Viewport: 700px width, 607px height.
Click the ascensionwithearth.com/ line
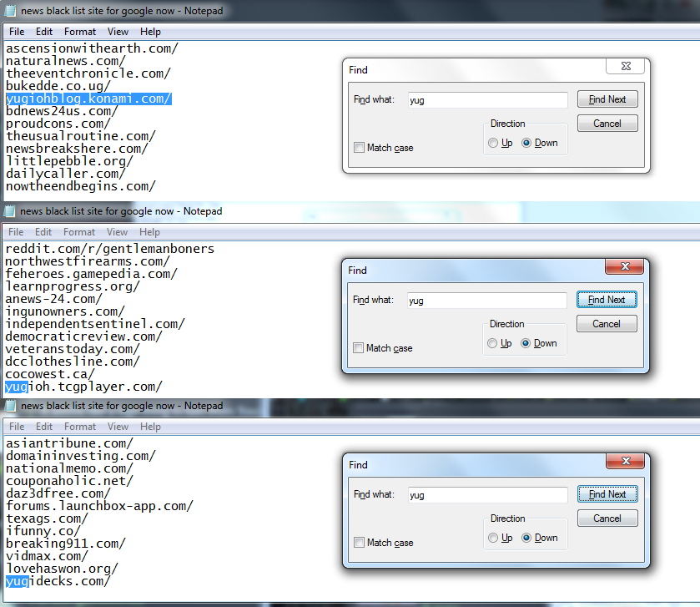(92, 48)
